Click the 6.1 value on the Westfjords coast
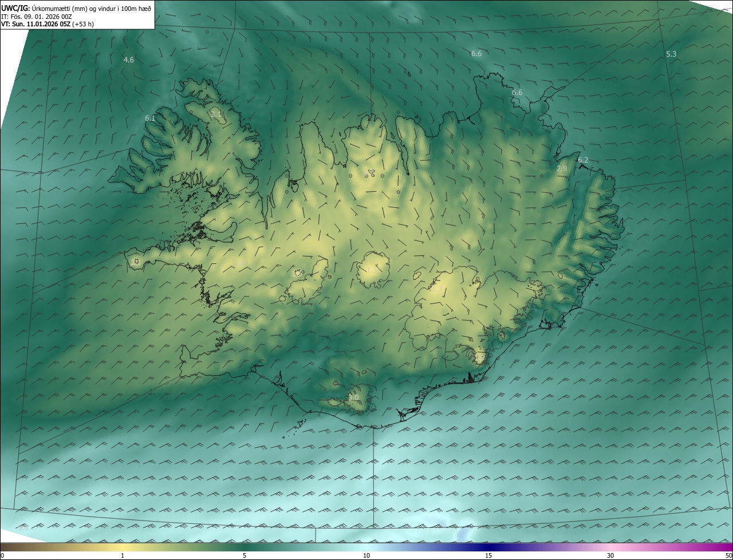This screenshot has width=733, height=560. pyautogui.click(x=150, y=118)
